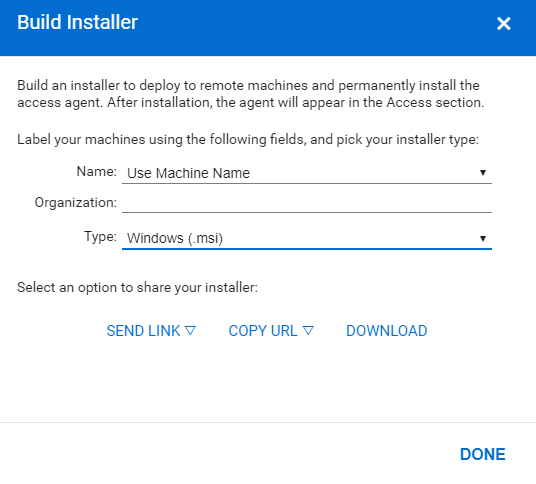Click the Build Installer title text

click(77, 23)
